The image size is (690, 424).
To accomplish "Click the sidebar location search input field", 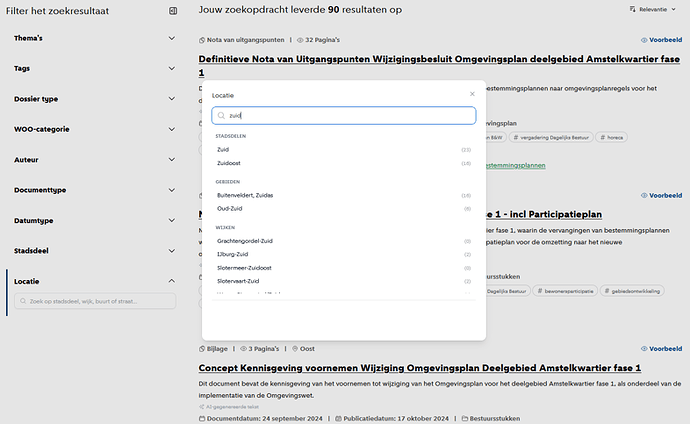I will [95, 301].
